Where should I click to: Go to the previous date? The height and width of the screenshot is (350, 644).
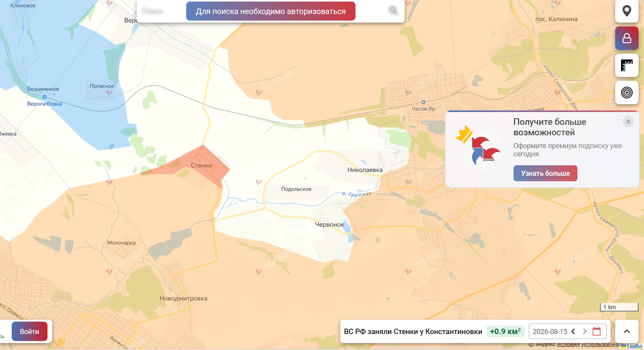[x=573, y=331]
